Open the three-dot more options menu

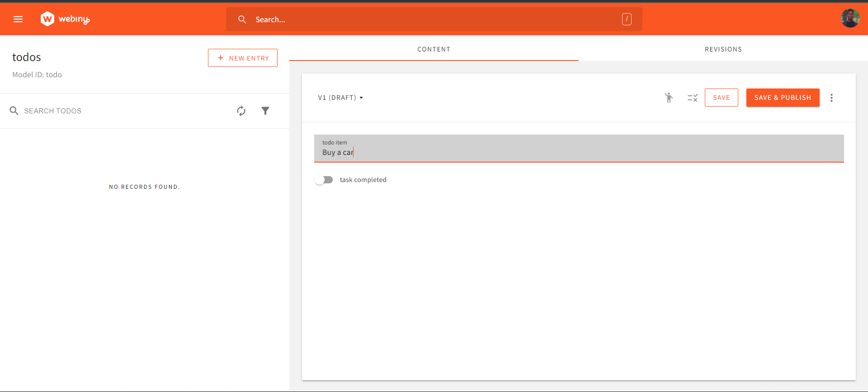[831, 98]
